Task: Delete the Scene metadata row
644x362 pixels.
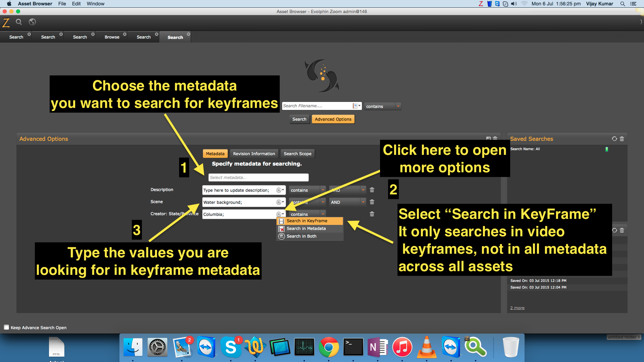Action: tap(372, 202)
